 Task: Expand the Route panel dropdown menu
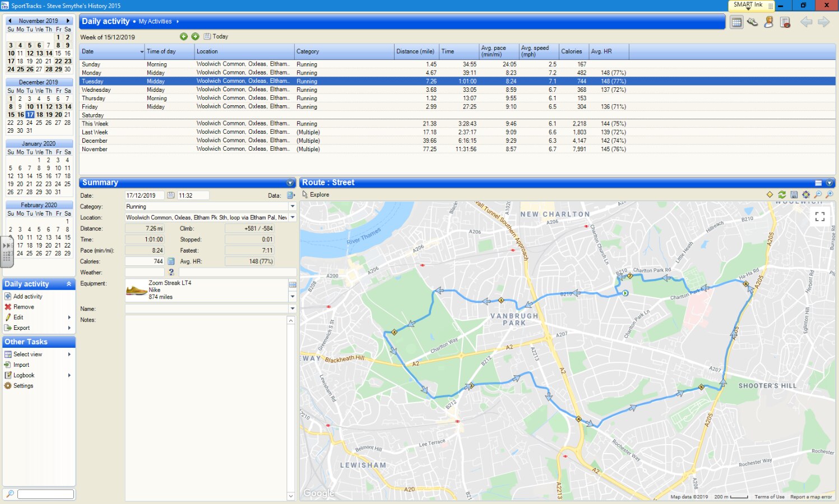click(x=829, y=183)
